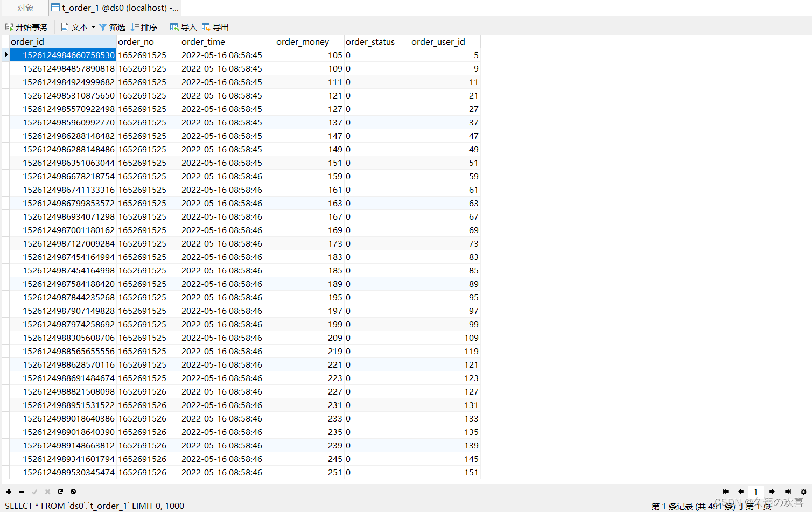Select order_id 1526124985570922498

point(63,109)
